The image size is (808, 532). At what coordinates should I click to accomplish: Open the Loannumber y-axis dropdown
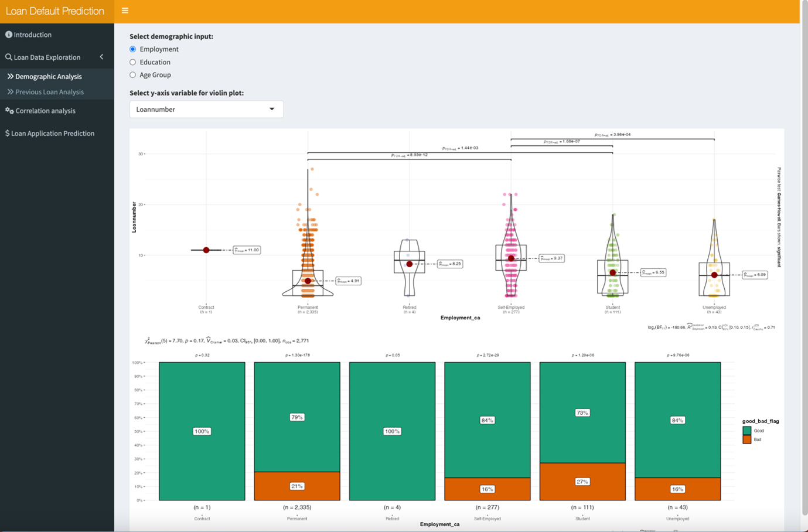[x=206, y=110]
